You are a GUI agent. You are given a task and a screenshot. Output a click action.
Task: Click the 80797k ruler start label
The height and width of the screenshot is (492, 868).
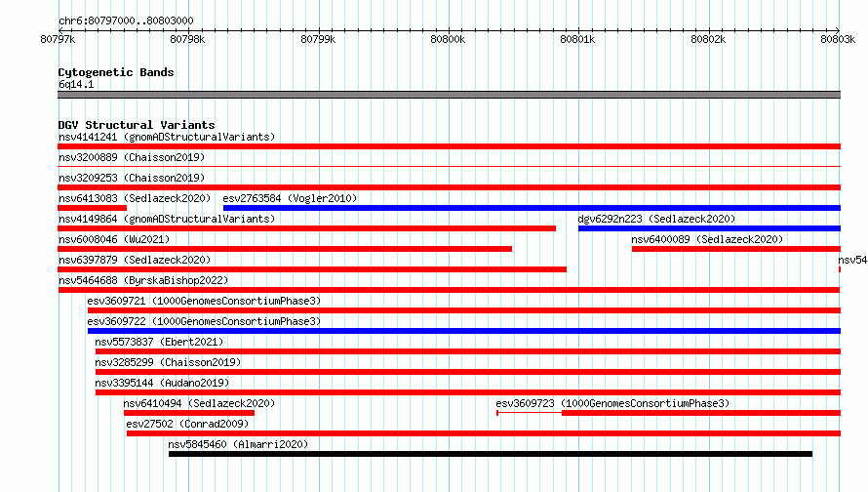(x=59, y=39)
